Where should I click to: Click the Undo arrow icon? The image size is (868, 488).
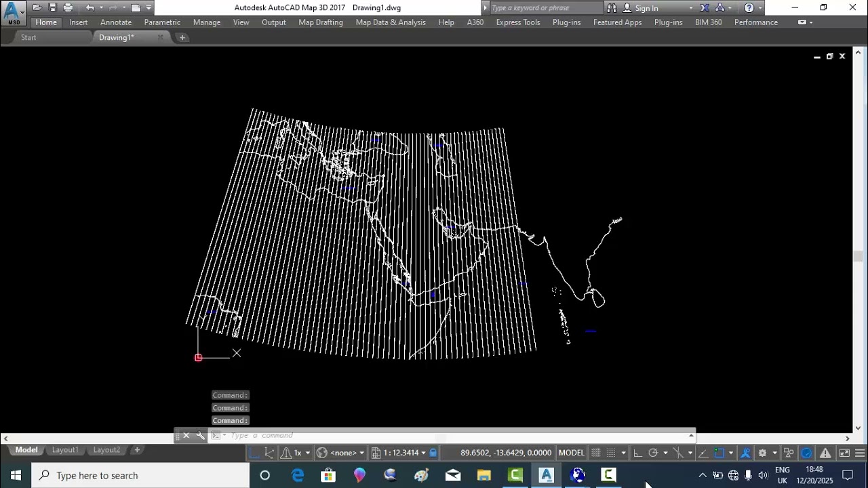tap(90, 7)
